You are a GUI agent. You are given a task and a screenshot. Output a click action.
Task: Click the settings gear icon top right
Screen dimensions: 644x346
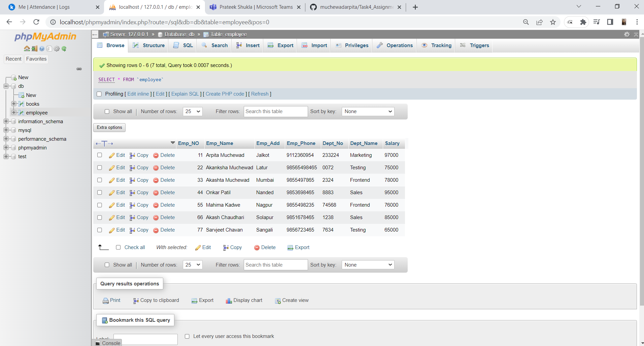(627, 34)
